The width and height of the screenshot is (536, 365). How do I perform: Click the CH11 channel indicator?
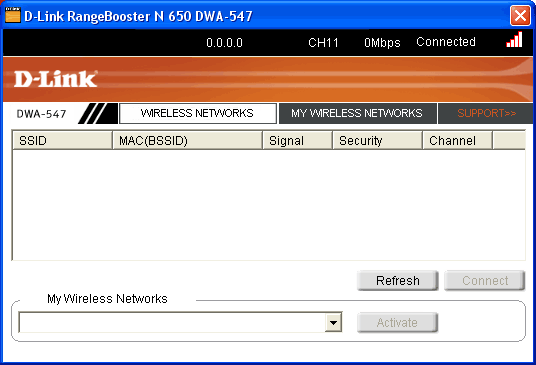323,43
